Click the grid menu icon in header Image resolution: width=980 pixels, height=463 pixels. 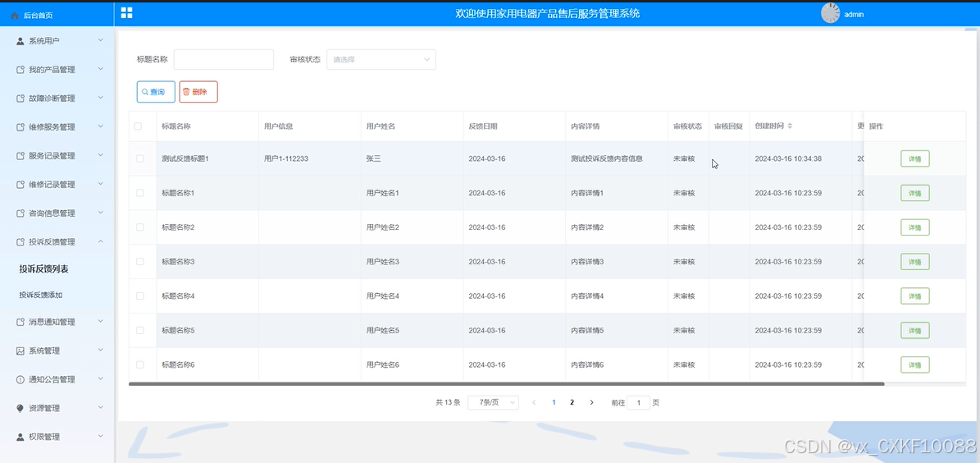[127, 13]
